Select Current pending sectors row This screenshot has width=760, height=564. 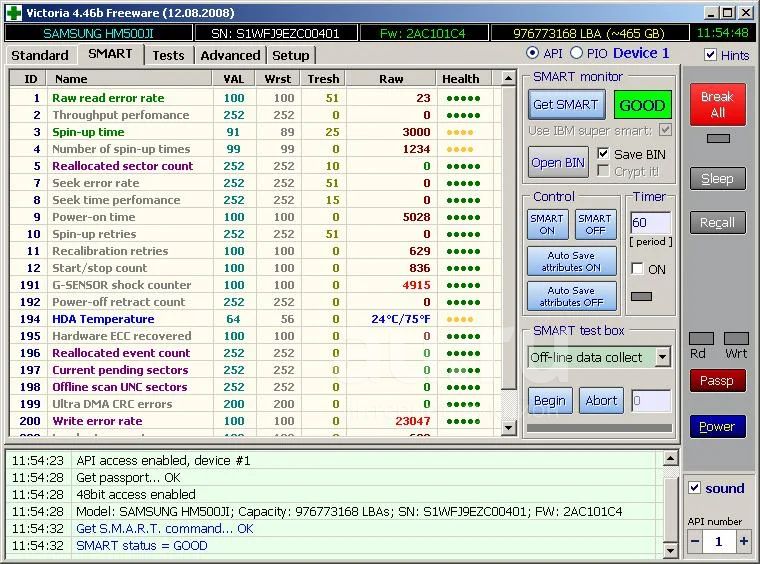click(x=255, y=370)
